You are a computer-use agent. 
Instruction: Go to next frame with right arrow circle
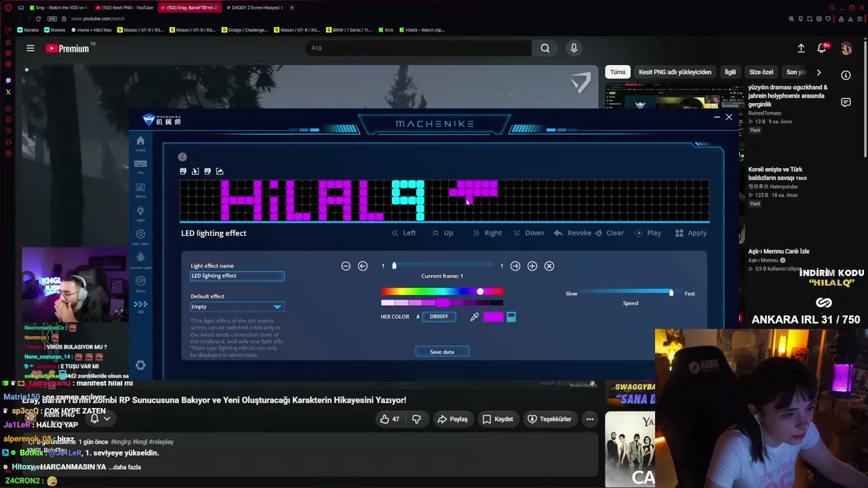click(x=515, y=266)
